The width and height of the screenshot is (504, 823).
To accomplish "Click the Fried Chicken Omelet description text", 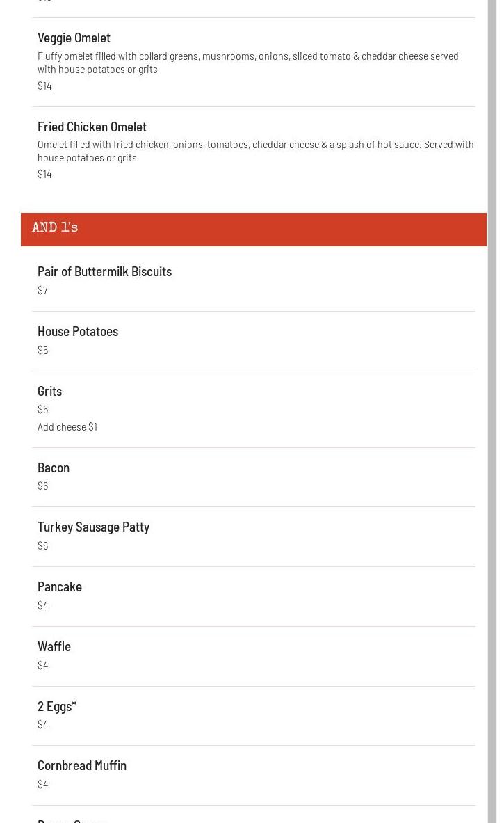I will [255, 151].
